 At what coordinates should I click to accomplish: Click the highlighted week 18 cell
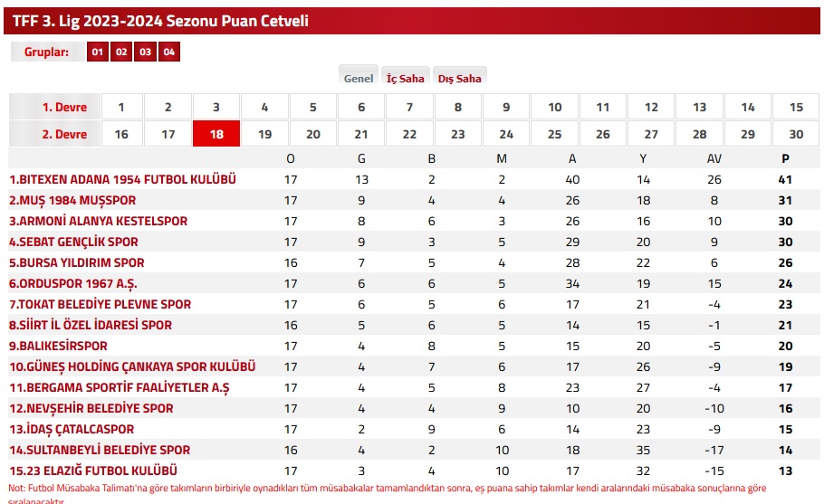(216, 134)
